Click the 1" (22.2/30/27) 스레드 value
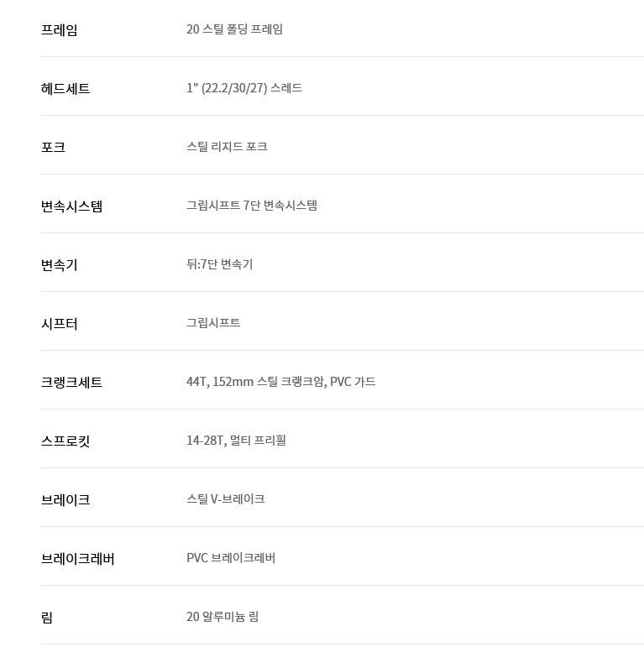Image resolution: width=644 pixels, height=647 pixels. coord(244,88)
